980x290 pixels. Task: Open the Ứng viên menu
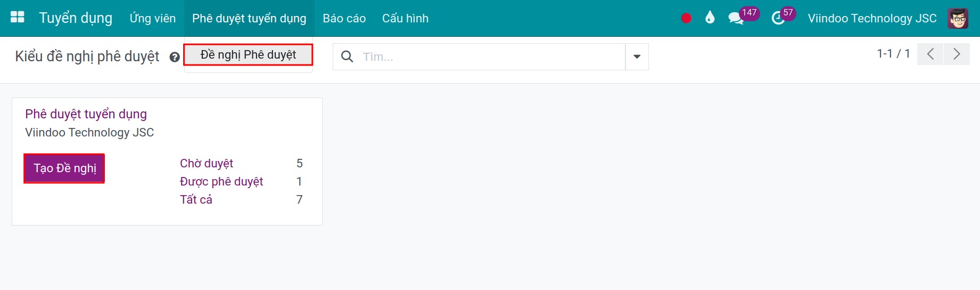click(x=153, y=18)
